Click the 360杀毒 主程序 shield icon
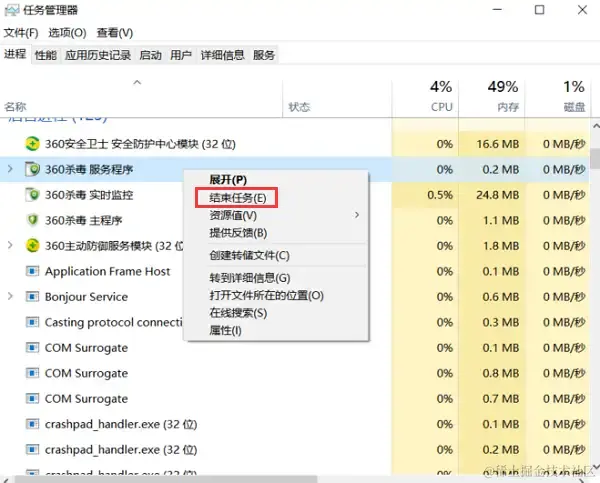Viewport: 600px width, 483px height. click(32, 220)
